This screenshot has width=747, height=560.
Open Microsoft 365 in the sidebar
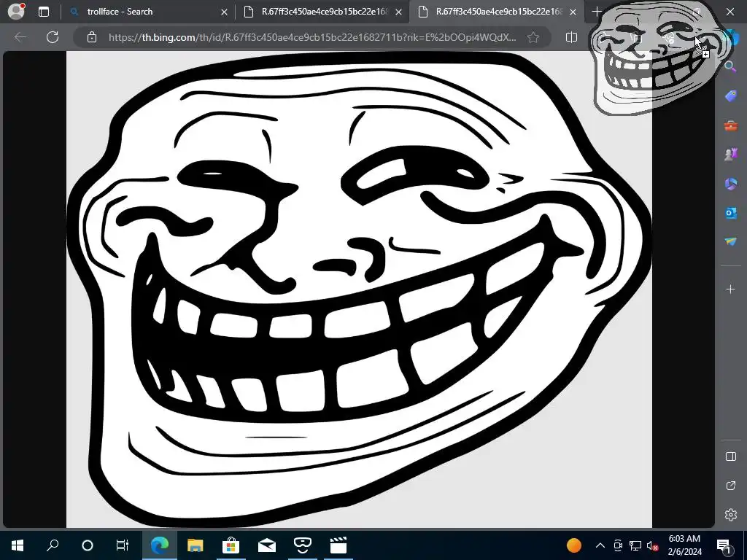[x=730, y=184]
